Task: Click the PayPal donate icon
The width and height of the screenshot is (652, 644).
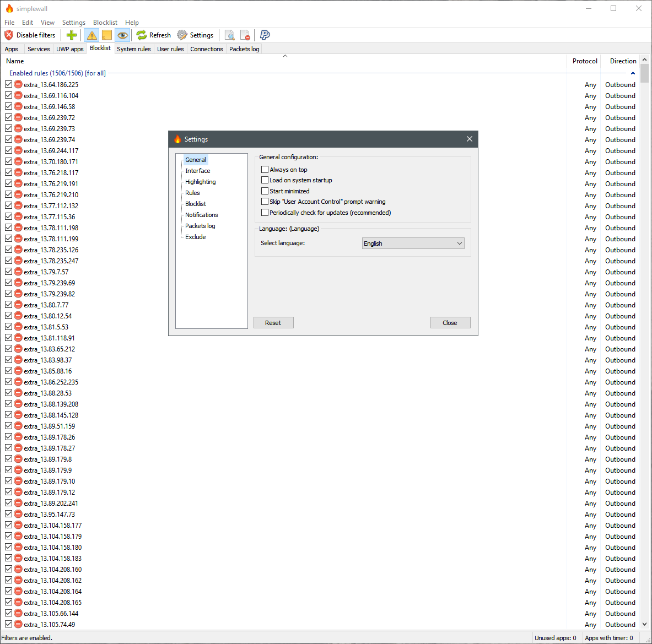Action: pos(265,35)
